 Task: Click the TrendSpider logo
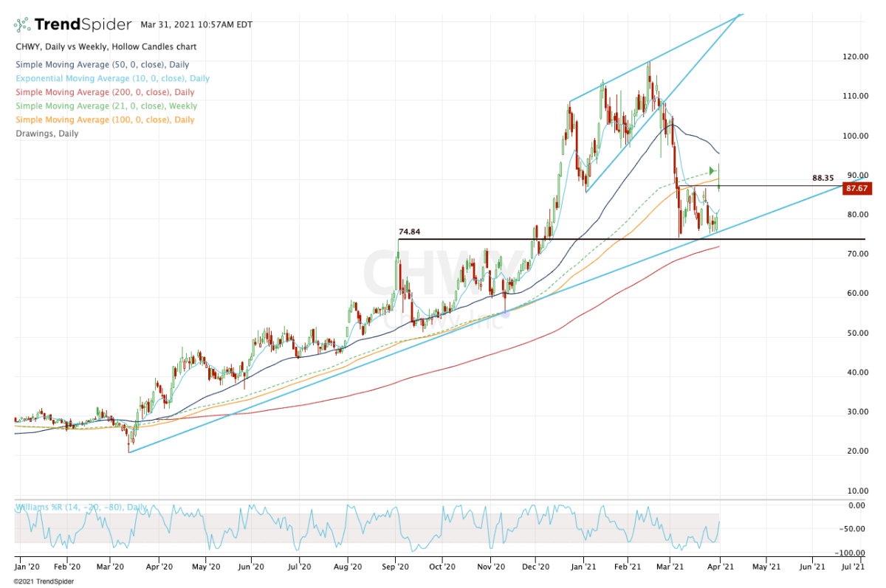tap(72, 25)
